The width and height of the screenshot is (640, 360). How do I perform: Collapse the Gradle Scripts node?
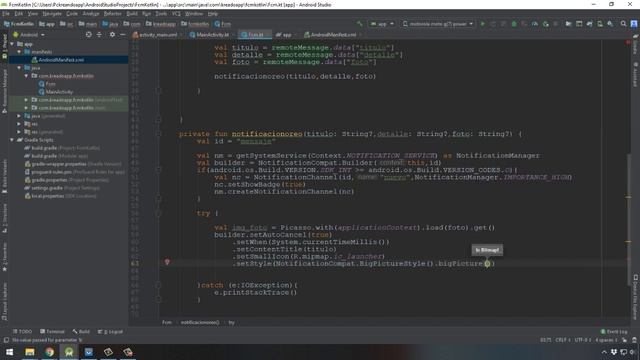(12, 140)
